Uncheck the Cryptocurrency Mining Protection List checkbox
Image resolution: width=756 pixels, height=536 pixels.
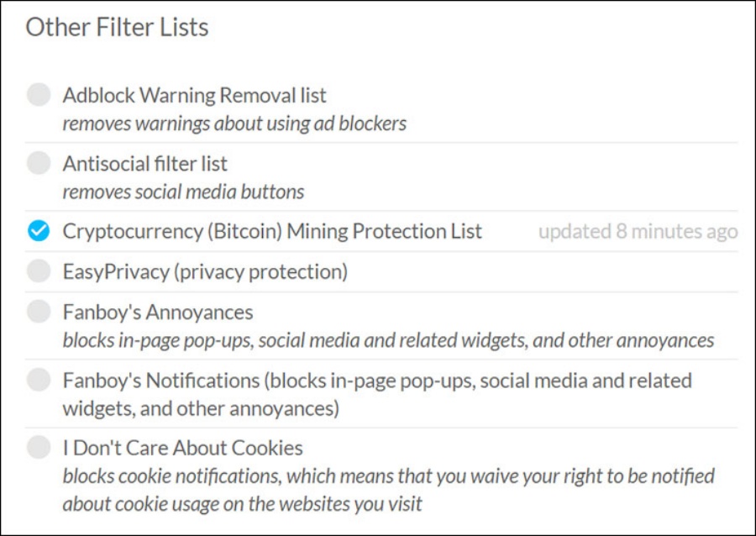[39, 231]
